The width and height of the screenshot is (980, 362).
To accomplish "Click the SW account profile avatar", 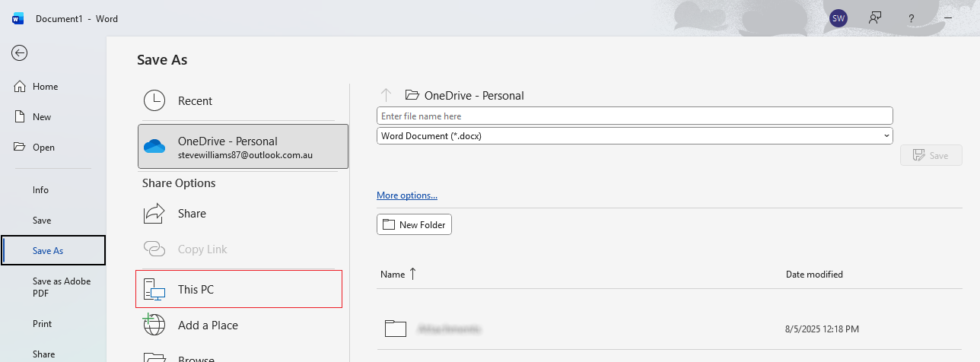I will [838, 18].
